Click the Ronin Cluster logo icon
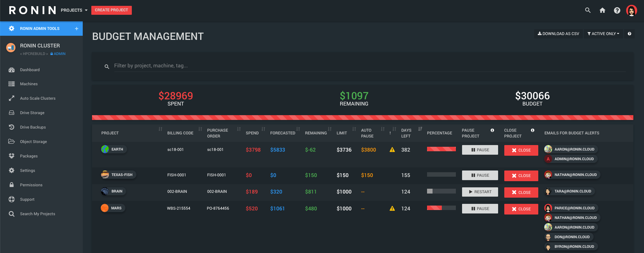This screenshot has height=253, width=644. click(11, 47)
